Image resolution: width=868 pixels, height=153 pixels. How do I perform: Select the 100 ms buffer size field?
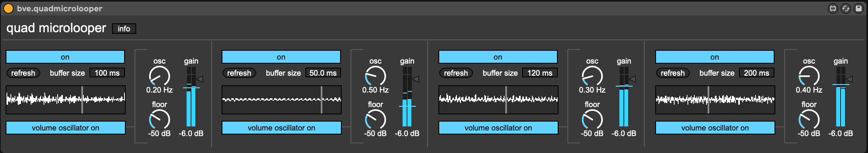pyautogui.click(x=107, y=73)
